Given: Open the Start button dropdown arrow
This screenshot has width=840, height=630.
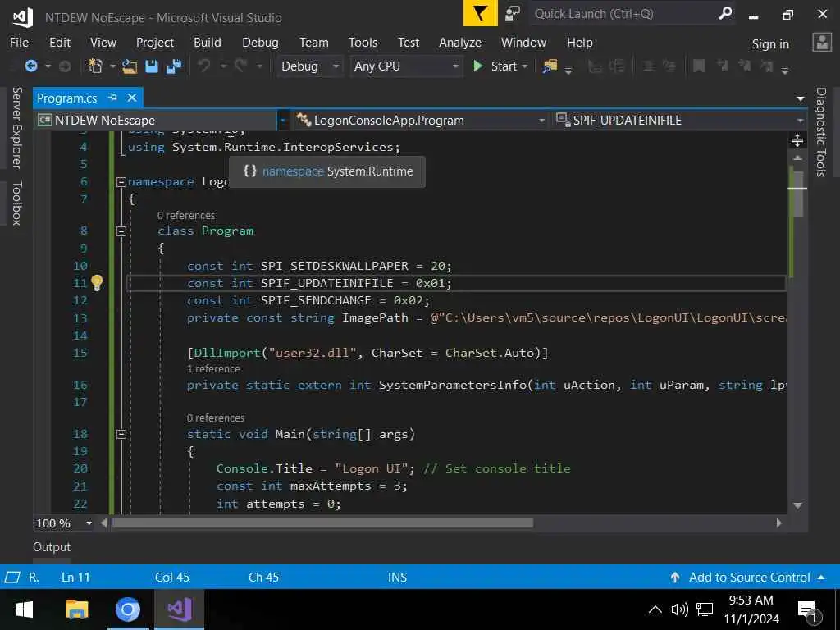Looking at the screenshot, I should (x=524, y=66).
